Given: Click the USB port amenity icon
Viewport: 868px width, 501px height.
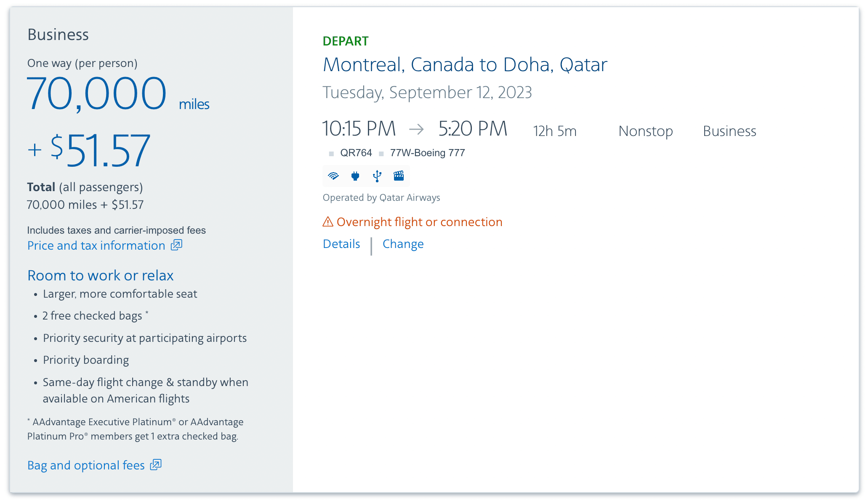Looking at the screenshot, I should pyautogui.click(x=377, y=176).
